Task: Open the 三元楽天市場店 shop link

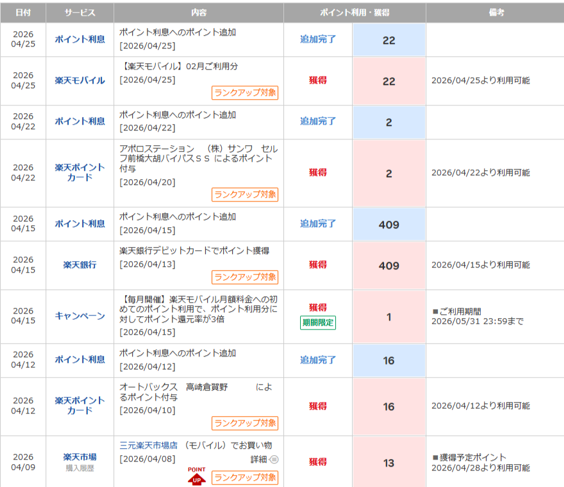Action: click(x=149, y=445)
